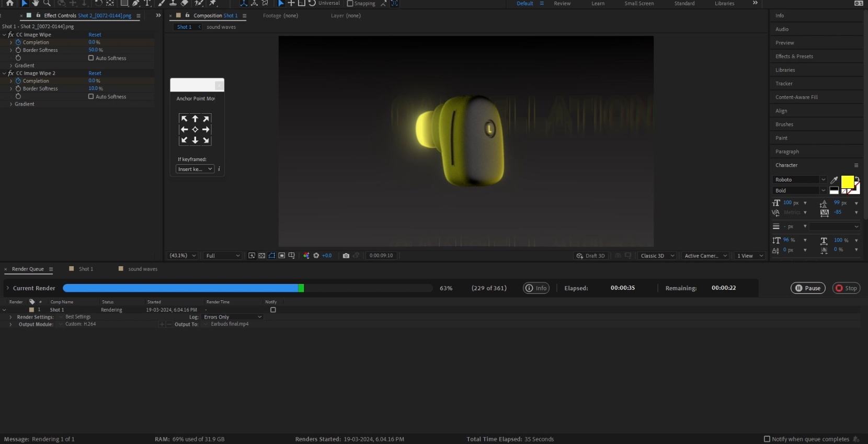
Task: Select the Type tool
Action: tap(147, 3)
